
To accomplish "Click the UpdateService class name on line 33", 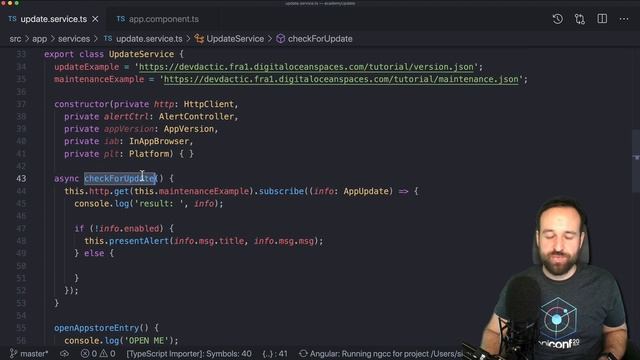I will pos(141,54).
